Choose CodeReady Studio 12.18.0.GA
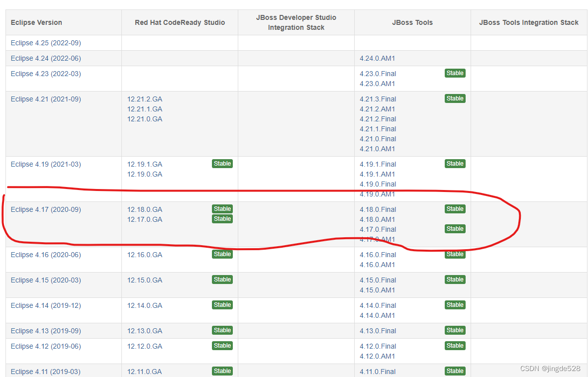The height and width of the screenshot is (377, 588). 145,209
